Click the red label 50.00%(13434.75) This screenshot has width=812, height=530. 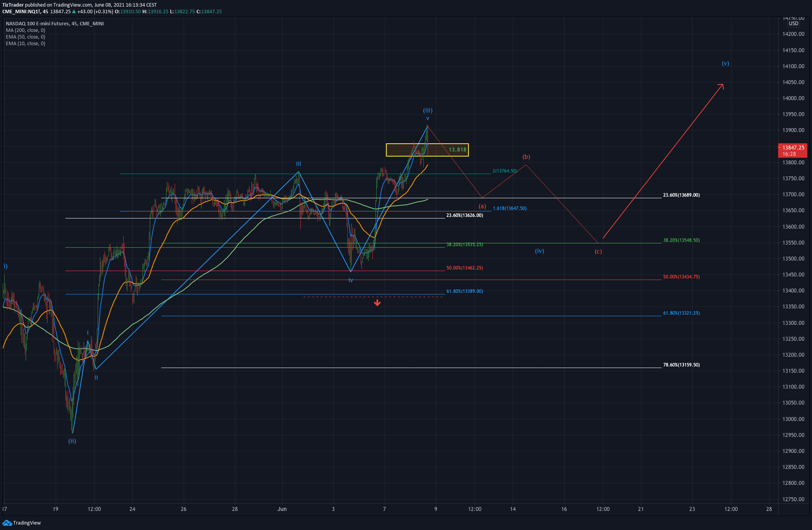click(681, 277)
